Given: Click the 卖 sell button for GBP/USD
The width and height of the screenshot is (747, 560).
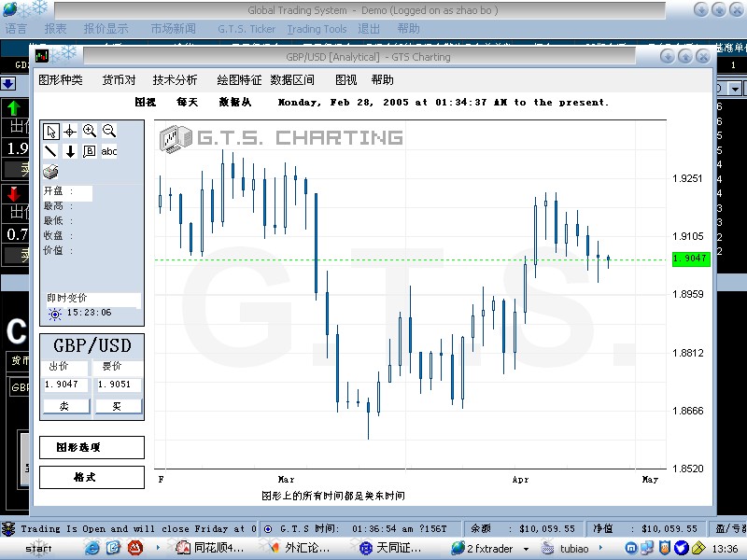Looking at the screenshot, I should [66, 406].
